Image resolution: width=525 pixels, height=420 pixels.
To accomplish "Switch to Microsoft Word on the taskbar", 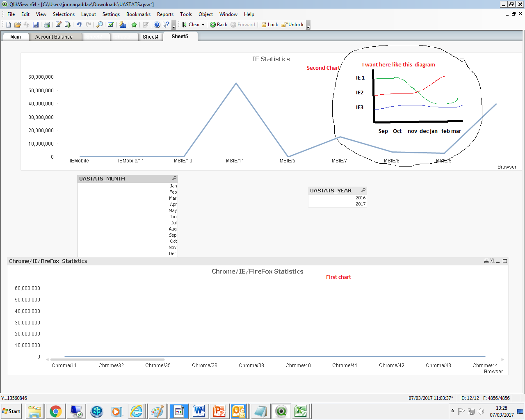I will pos(199,411).
